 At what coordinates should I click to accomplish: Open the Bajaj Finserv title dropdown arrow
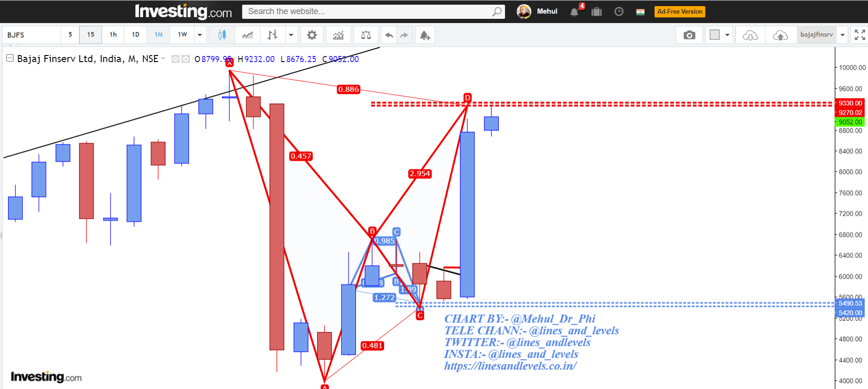(x=163, y=59)
